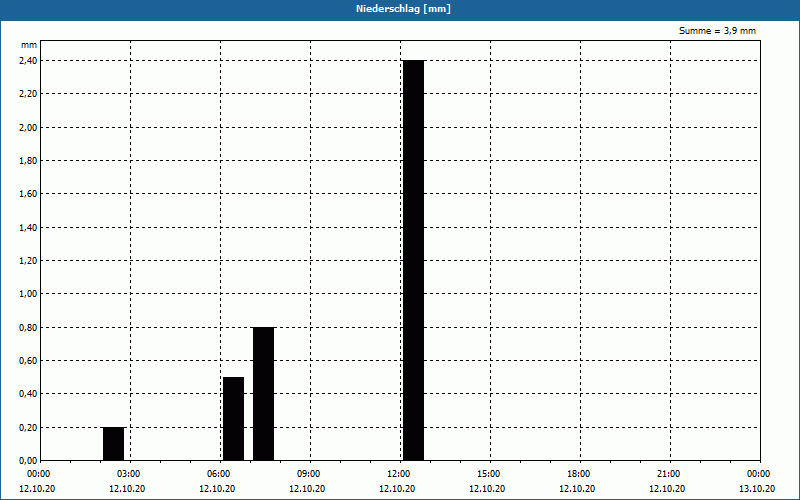
Task: Click the 18:00 time axis label
Action: click(x=579, y=474)
